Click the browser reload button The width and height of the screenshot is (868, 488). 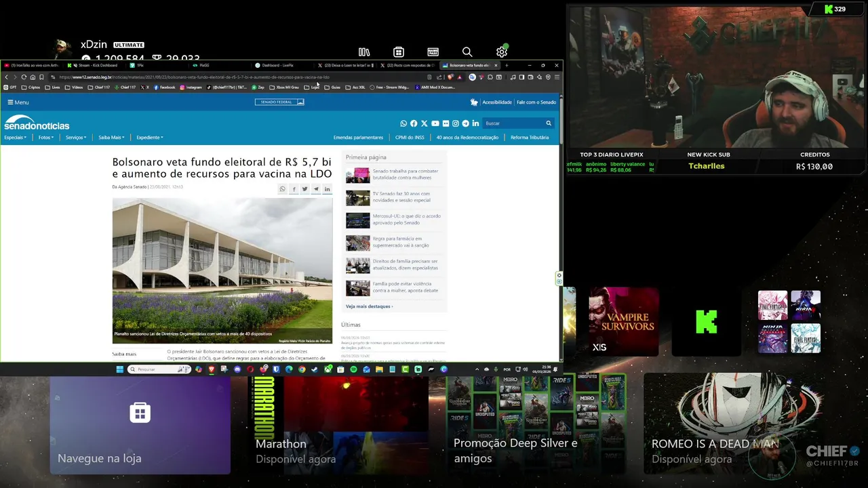coord(24,77)
